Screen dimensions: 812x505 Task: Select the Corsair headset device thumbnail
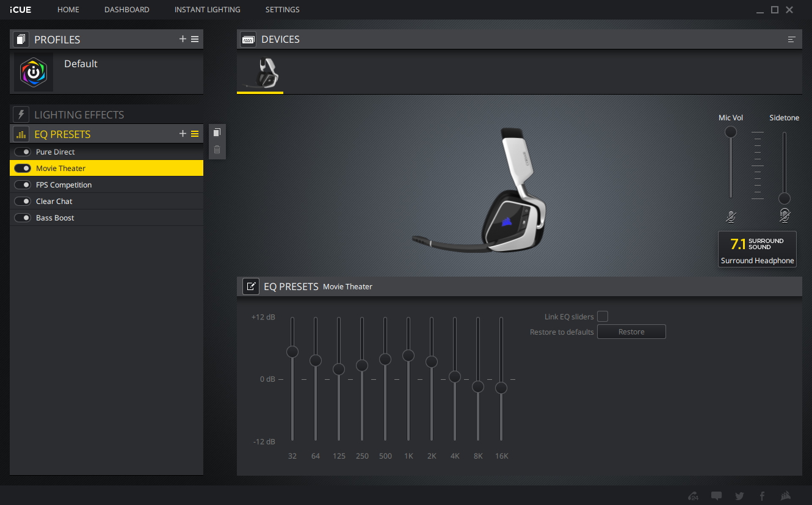point(260,73)
